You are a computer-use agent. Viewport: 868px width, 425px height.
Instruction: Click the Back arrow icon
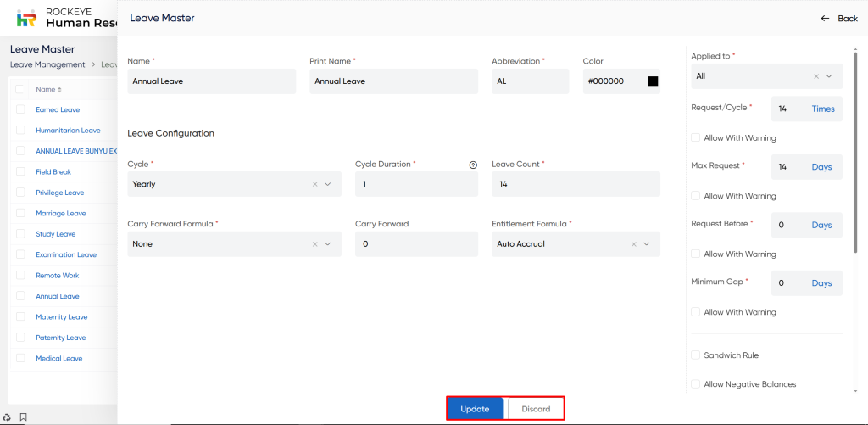(x=825, y=19)
